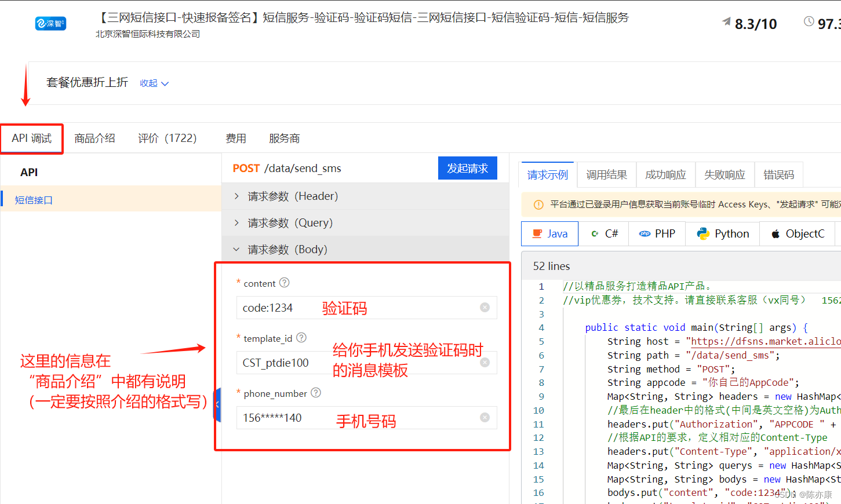The height and width of the screenshot is (504, 841).
Task: Select the Java language tab
Action: click(550, 233)
